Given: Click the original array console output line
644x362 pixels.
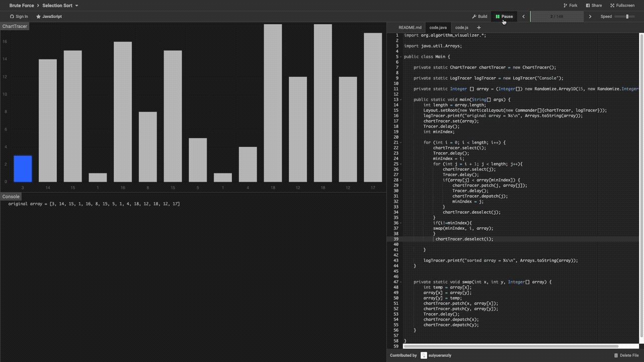Looking at the screenshot, I should click(94, 204).
